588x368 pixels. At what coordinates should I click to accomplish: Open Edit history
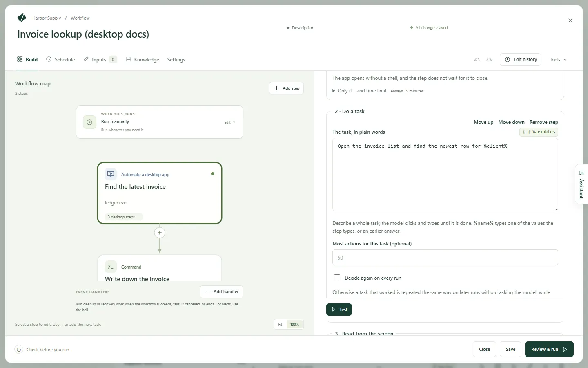521,59
